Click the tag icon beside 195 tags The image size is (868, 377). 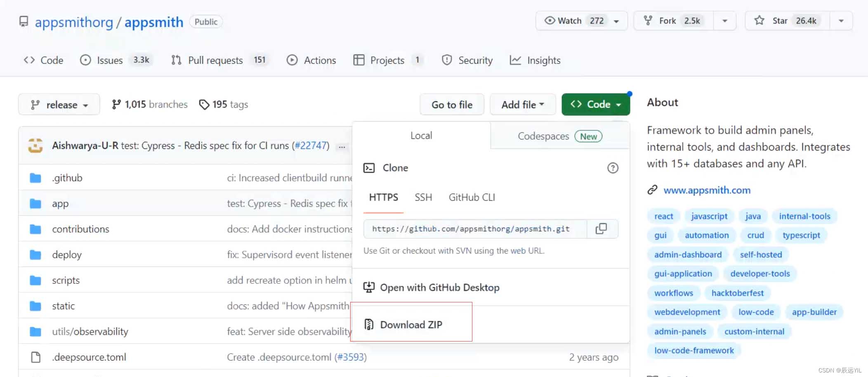204,105
